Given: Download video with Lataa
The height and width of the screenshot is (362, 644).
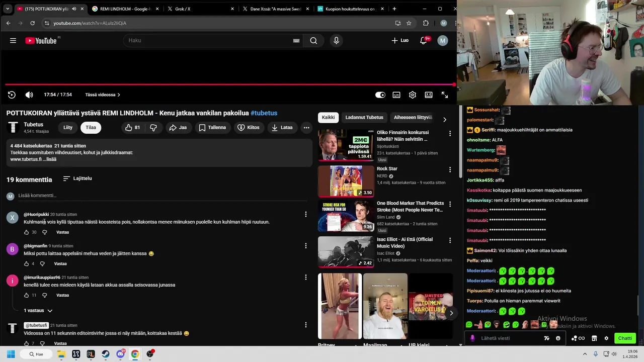Looking at the screenshot, I should point(282,128).
